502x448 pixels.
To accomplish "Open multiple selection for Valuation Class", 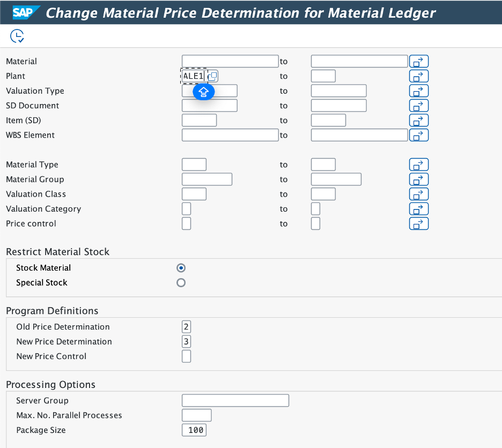I will tap(418, 194).
